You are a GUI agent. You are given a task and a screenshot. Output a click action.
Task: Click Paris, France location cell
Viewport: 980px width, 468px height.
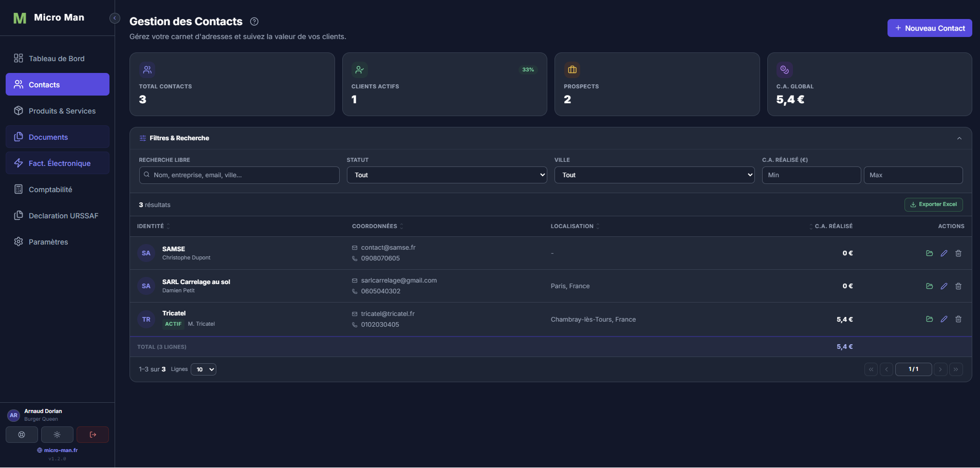pyautogui.click(x=570, y=286)
